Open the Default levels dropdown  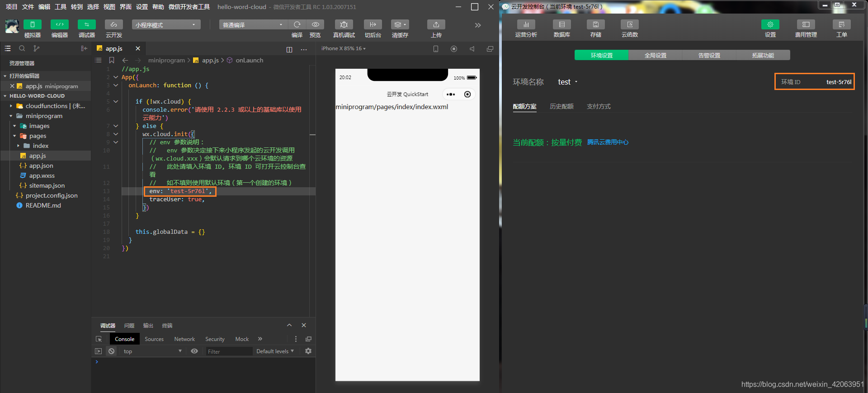pyautogui.click(x=275, y=351)
